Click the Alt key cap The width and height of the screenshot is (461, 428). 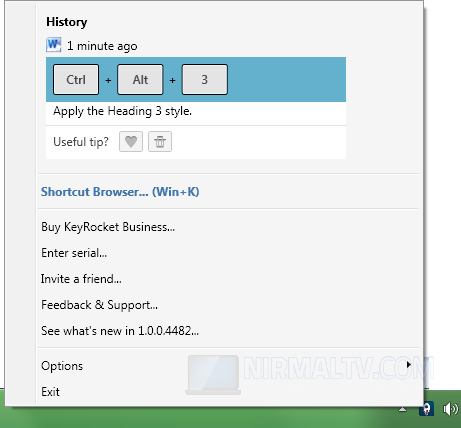click(x=140, y=80)
